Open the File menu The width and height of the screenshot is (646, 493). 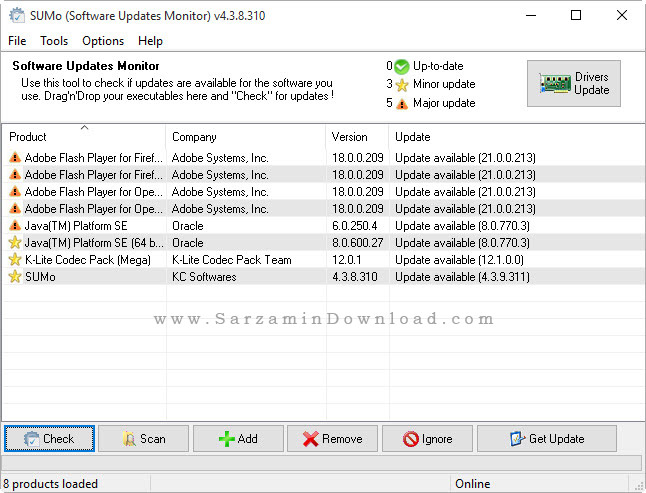click(x=17, y=41)
